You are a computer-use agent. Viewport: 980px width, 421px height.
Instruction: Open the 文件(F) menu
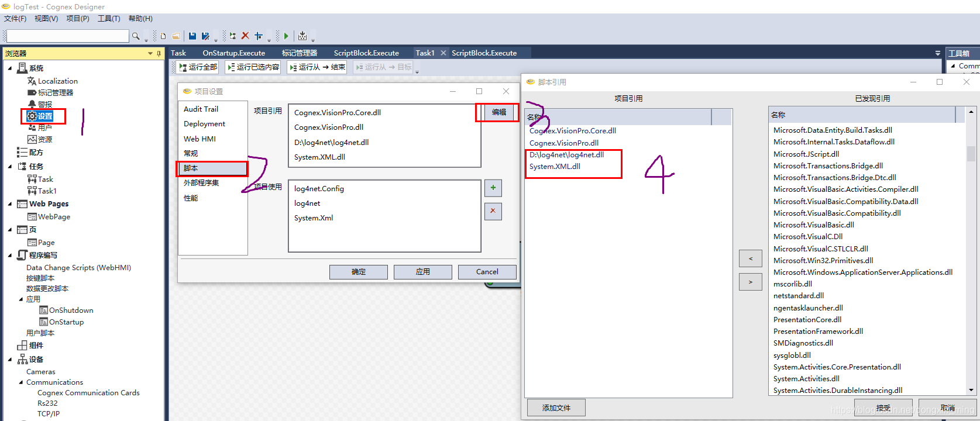pyautogui.click(x=15, y=19)
